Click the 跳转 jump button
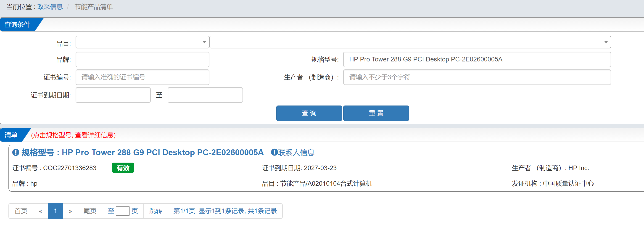Image resolution: width=644 pixels, height=227 pixels. [x=156, y=211]
